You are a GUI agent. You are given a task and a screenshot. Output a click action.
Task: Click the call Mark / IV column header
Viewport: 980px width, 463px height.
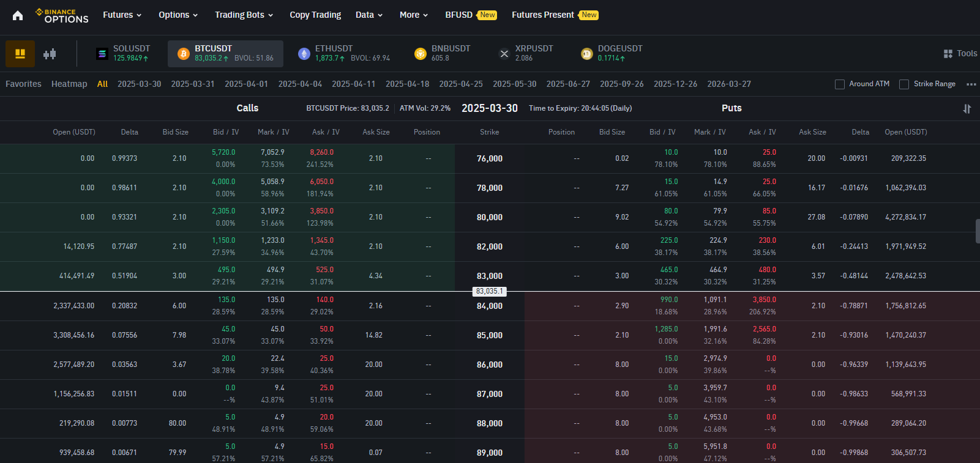(274, 132)
